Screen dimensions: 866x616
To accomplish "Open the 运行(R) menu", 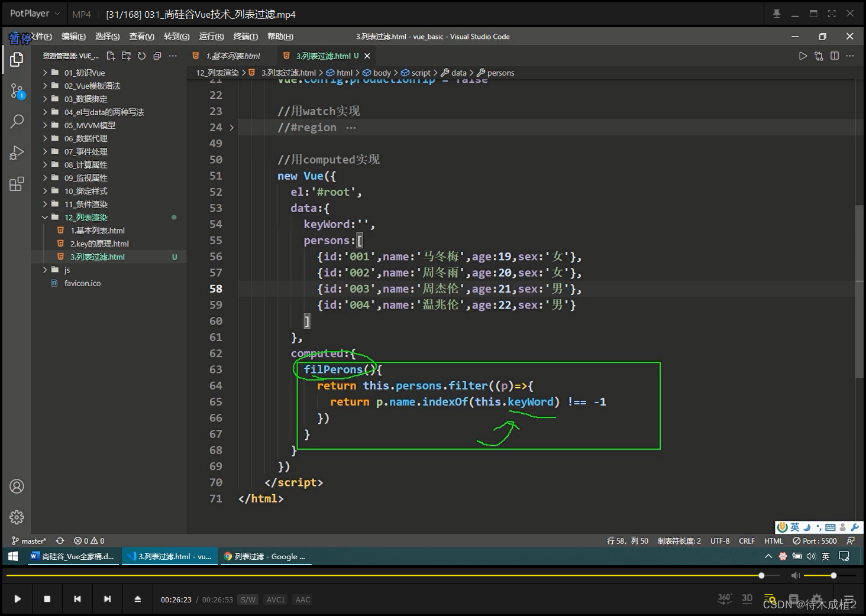I will 212,37.
